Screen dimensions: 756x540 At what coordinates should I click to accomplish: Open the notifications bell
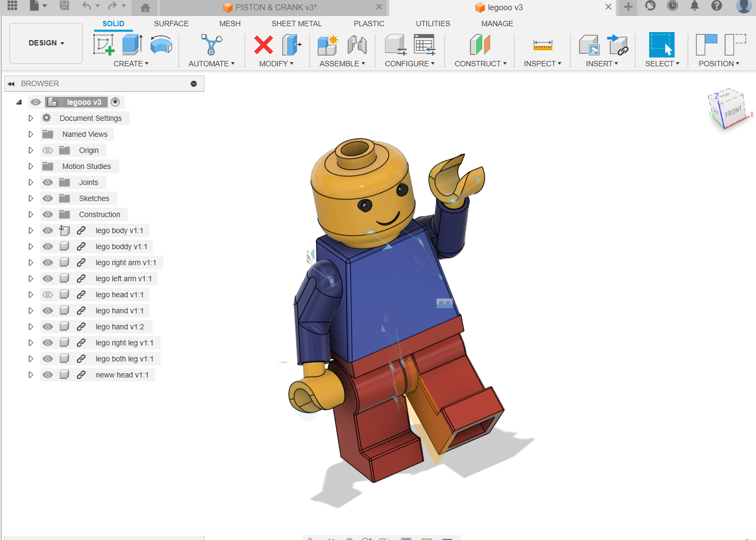coord(695,6)
